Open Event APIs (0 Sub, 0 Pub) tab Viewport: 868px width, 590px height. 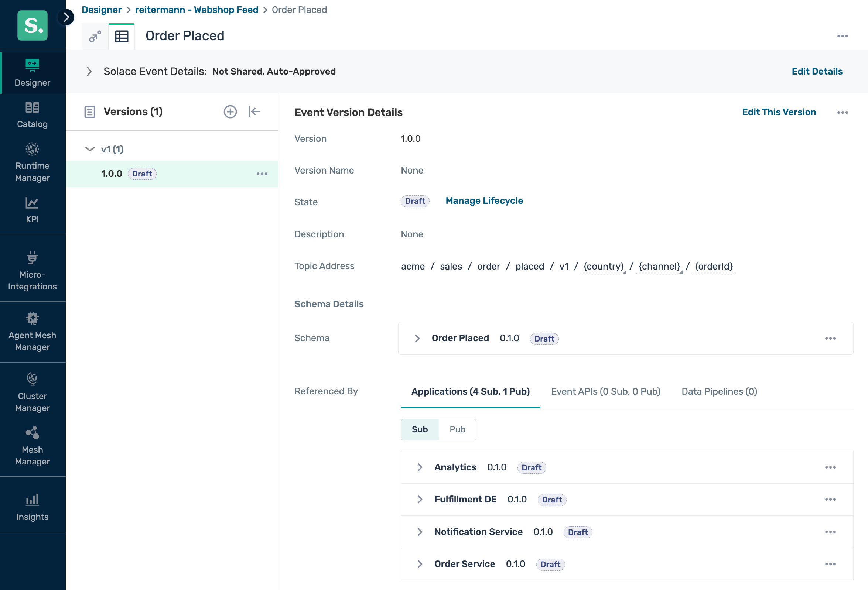click(x=605, y=391)
